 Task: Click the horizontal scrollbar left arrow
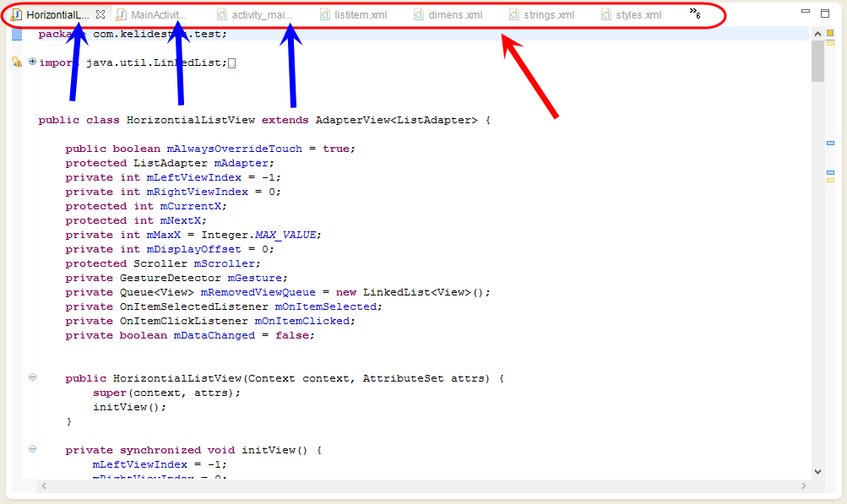[x=44, y=486]
